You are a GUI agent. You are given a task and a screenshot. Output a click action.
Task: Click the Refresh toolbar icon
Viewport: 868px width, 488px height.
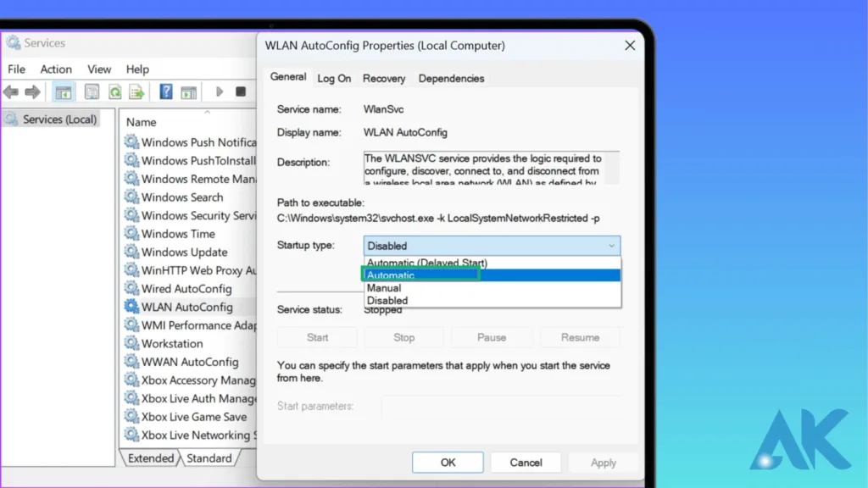[x=114, y=91]
